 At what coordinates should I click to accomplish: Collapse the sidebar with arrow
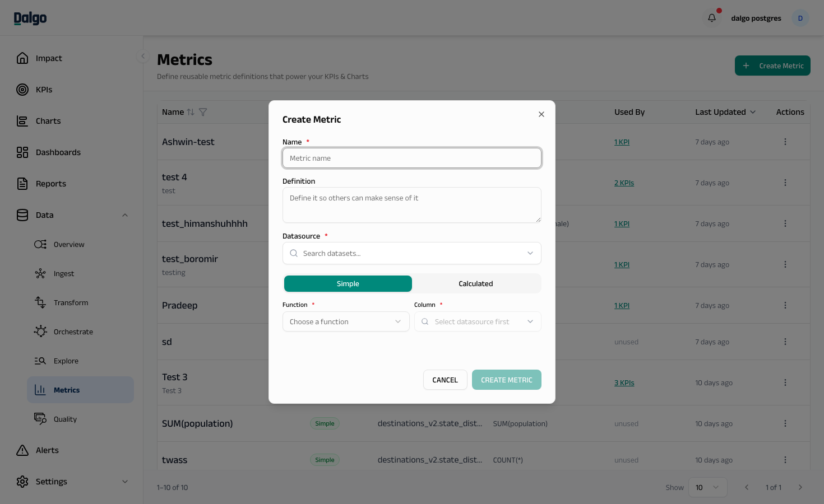point(143,56)
